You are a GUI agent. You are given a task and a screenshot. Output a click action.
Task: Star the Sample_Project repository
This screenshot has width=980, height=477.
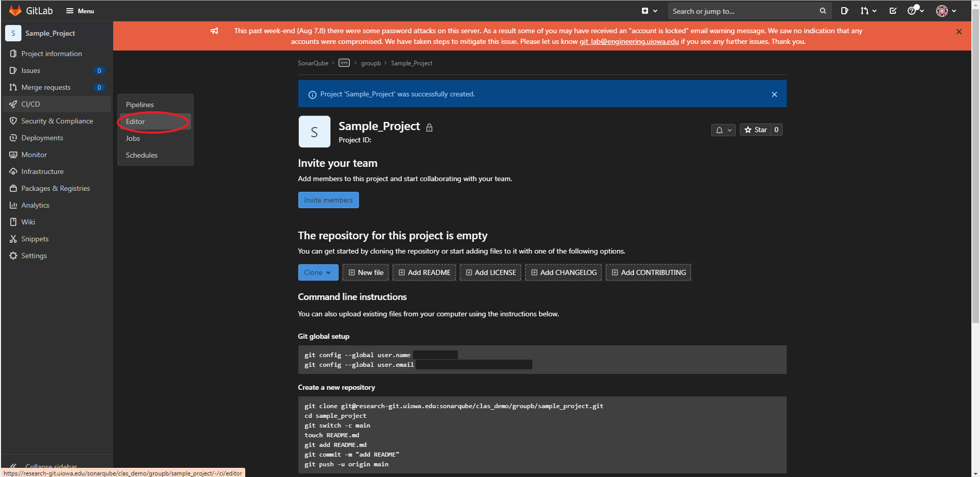pos(756,130)
